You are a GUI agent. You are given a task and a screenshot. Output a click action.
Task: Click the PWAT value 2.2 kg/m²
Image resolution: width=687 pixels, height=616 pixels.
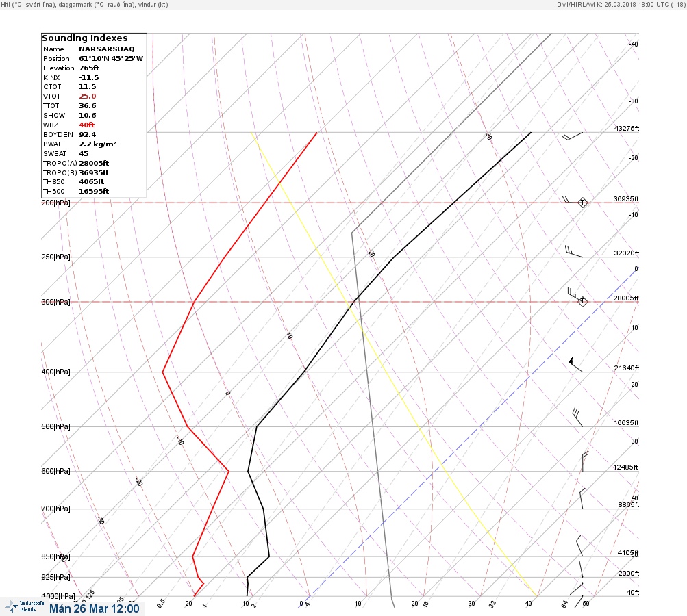(97, 144)
